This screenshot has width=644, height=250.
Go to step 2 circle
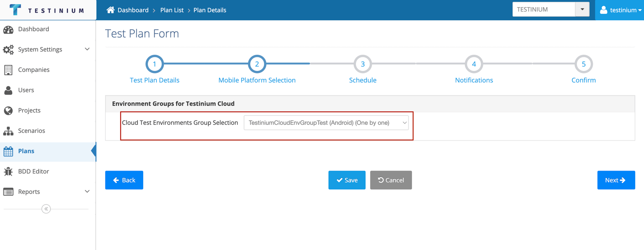tap(257, 64)
